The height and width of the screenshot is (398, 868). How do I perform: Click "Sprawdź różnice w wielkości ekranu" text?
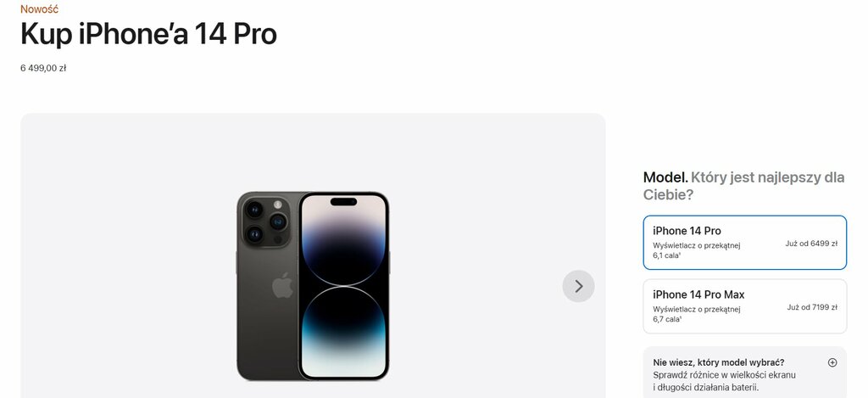(x=724, y=375)
